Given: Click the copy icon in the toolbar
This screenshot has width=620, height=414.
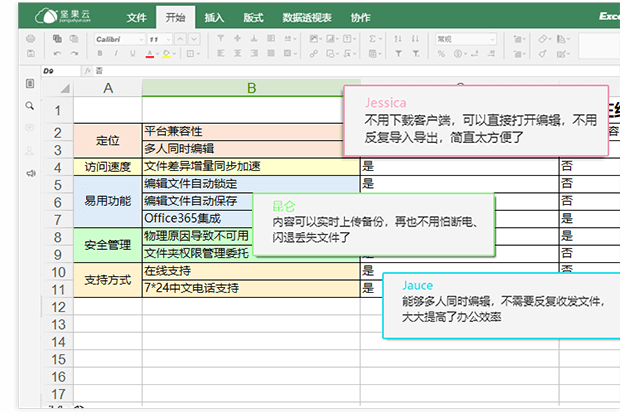Looking at the screenshot, I should pyautogui.click(x=57, y=37).
